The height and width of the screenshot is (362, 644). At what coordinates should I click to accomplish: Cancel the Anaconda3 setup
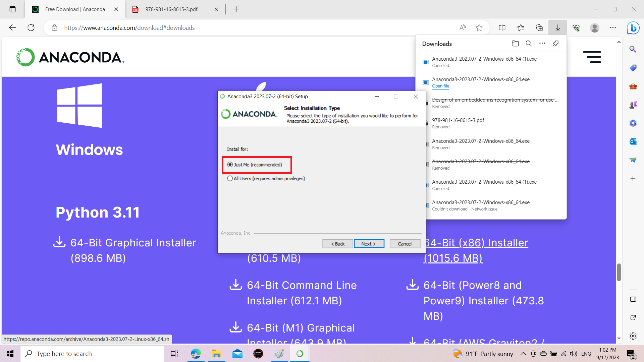(x=405, y=244)
